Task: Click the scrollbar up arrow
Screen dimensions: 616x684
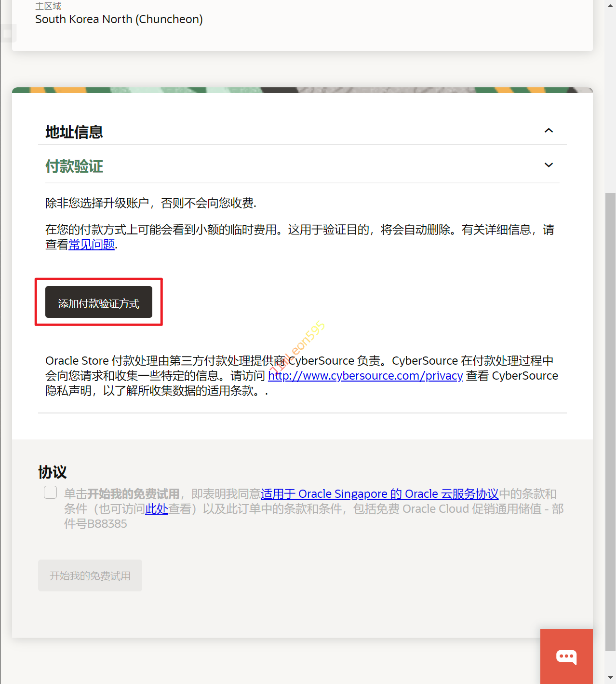Action: pos(610,4)
